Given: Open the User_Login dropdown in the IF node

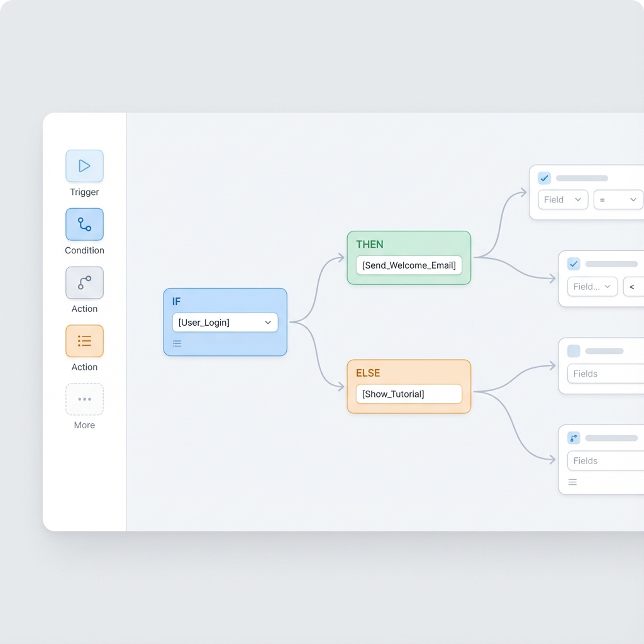Looking at the screenshot, I should (225, 322).
